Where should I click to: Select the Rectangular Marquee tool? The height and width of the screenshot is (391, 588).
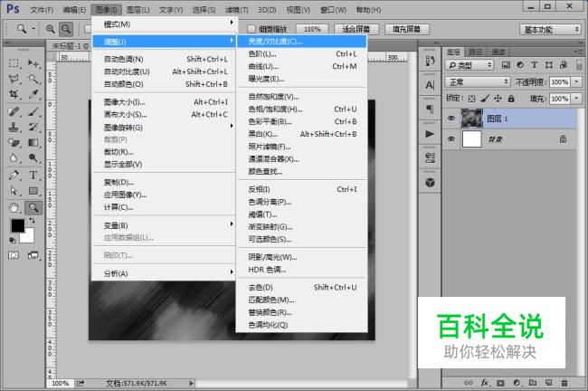coord(14,63)
